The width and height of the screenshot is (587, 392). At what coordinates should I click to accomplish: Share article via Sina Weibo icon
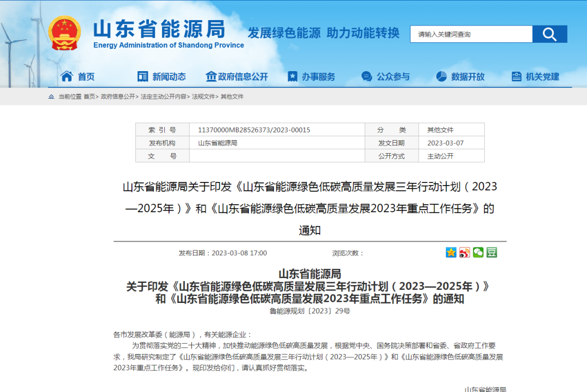pos(465,252)
